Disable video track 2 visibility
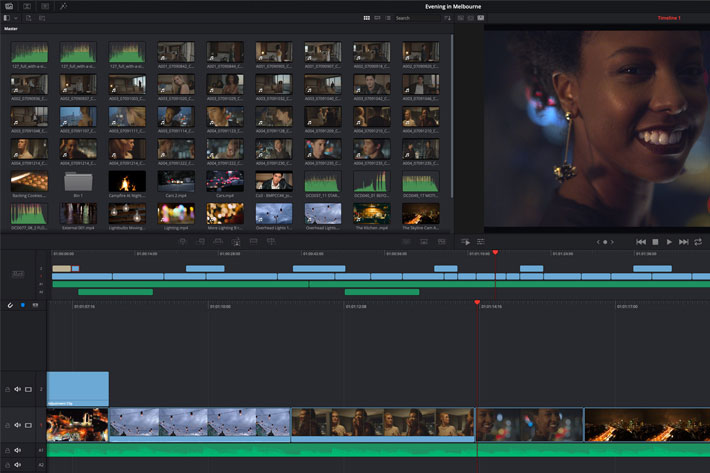710x473 pixels. (x=29, y=389)
